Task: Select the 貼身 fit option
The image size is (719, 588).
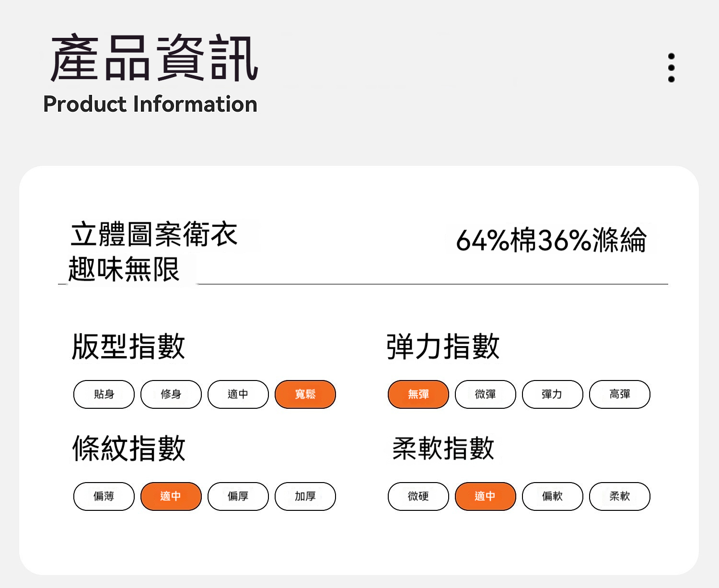Action: (104, 394)
